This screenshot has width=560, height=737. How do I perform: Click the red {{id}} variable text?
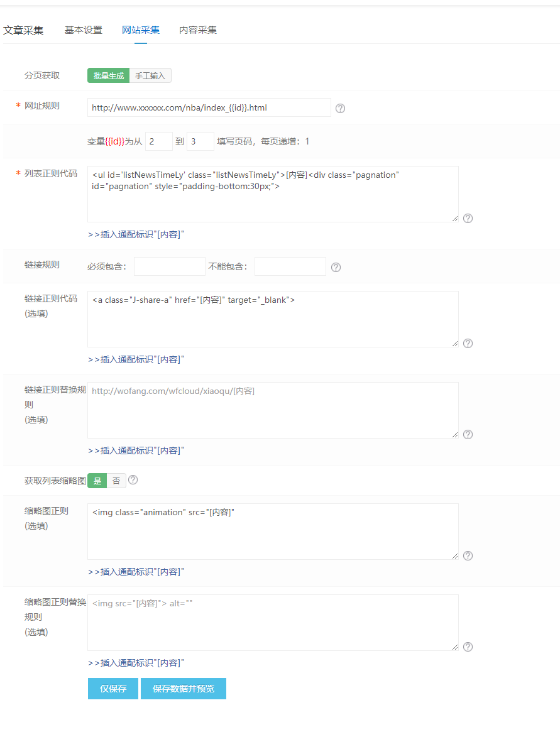coord(115,141)
